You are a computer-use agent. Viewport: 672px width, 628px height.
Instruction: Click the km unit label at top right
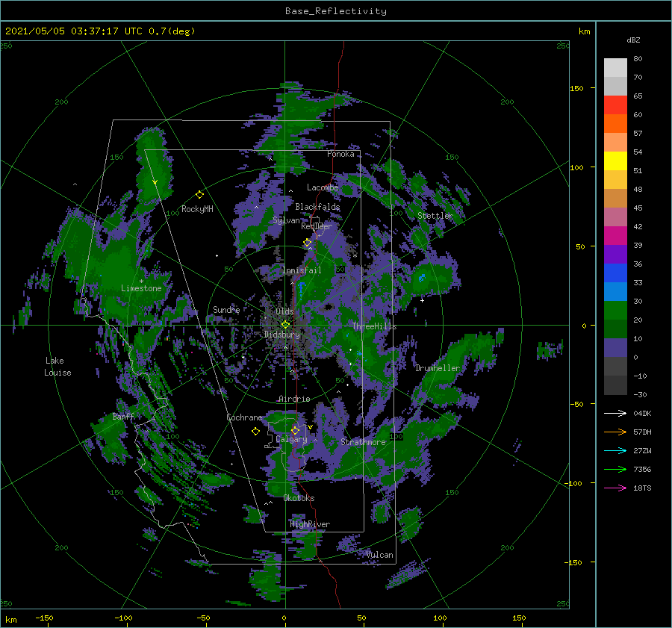click(585, 31)
